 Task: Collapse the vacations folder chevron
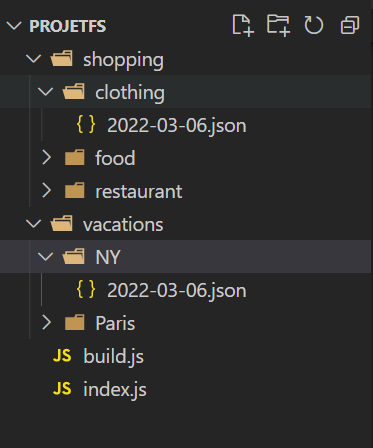[33, 224]
